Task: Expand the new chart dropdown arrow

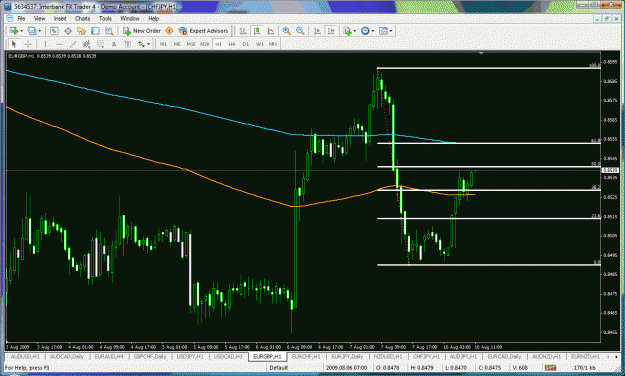Action: 22,31
